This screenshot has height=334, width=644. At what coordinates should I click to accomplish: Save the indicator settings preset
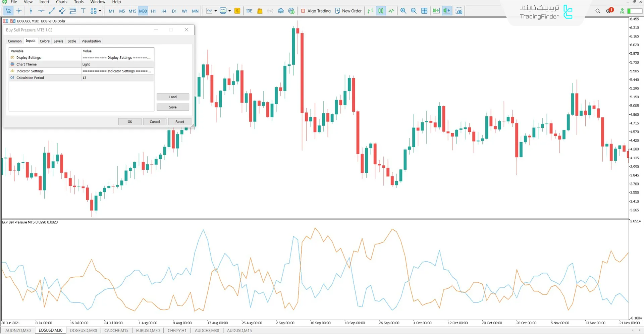[x=173, y=107]
